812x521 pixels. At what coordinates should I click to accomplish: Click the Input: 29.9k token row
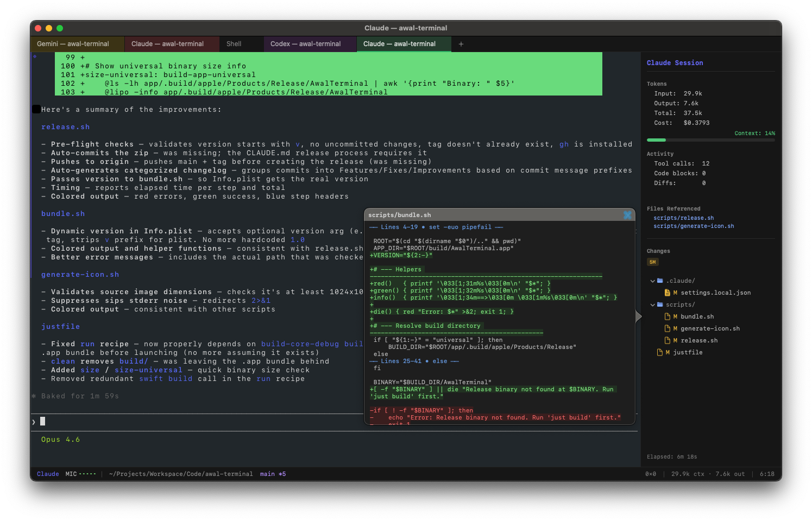(x=678, y=94)
